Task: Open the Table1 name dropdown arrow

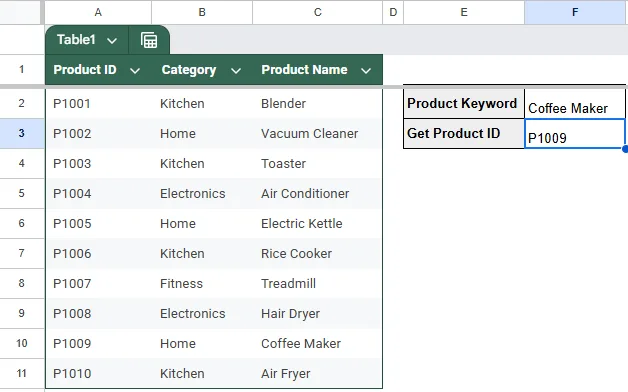Action: 112,40
